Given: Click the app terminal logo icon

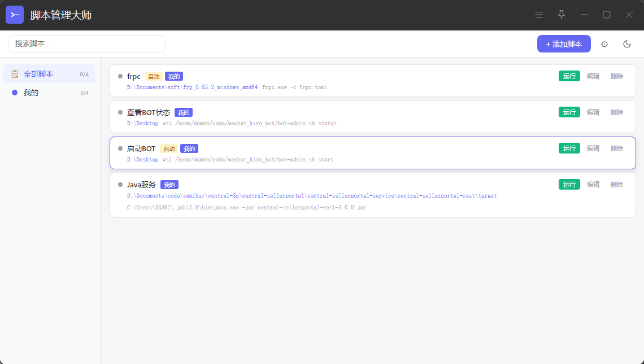Looking at the screenshot, I should [15, 15].
